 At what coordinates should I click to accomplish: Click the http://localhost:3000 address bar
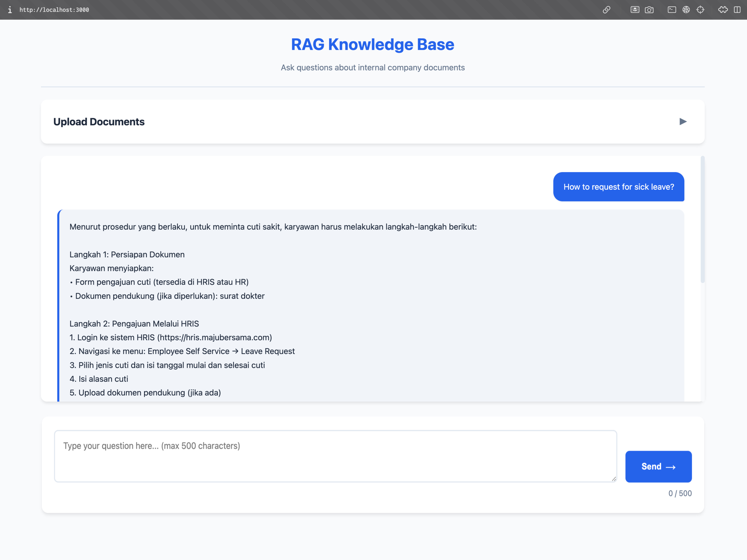[54, 10]
